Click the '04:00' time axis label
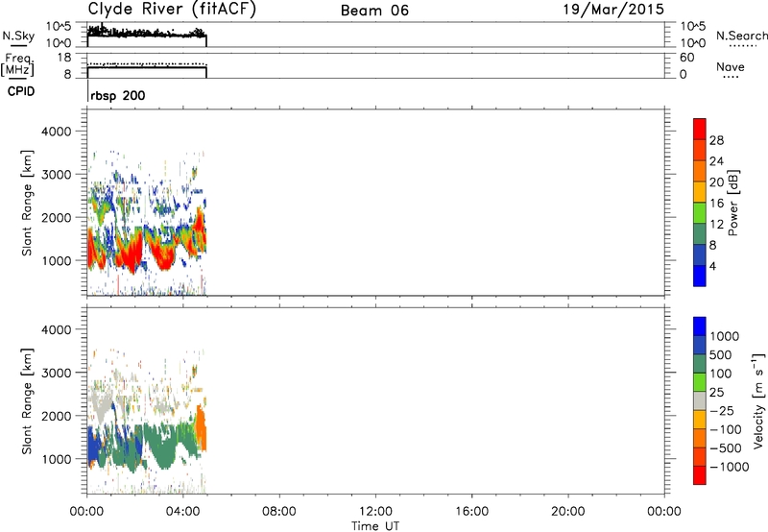 coord(182,512)
